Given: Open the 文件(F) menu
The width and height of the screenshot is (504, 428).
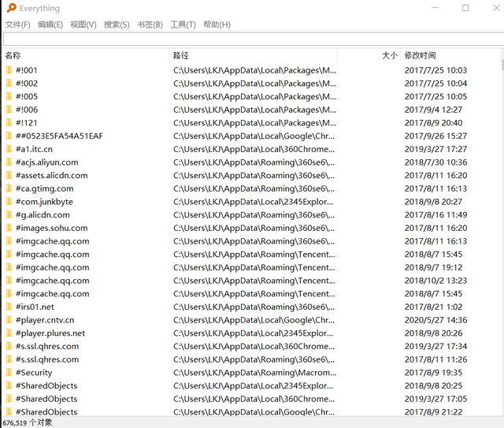Looking at the screenshot, I should click(17, 24).
